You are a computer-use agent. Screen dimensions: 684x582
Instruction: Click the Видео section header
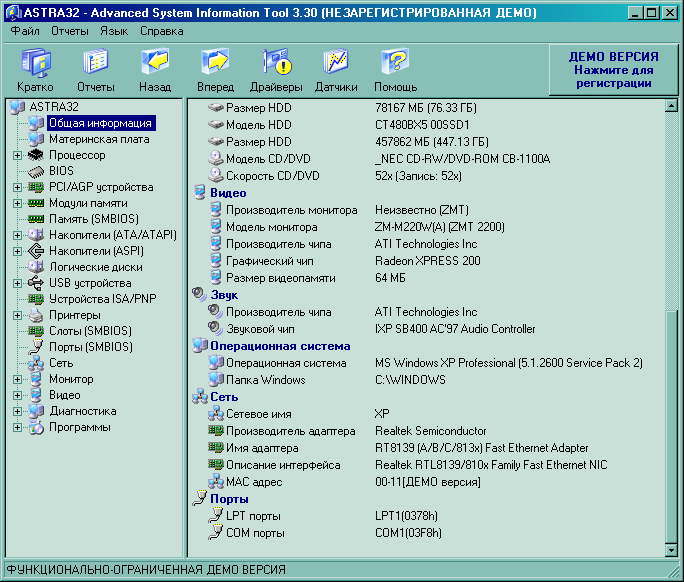pos(228,193)
